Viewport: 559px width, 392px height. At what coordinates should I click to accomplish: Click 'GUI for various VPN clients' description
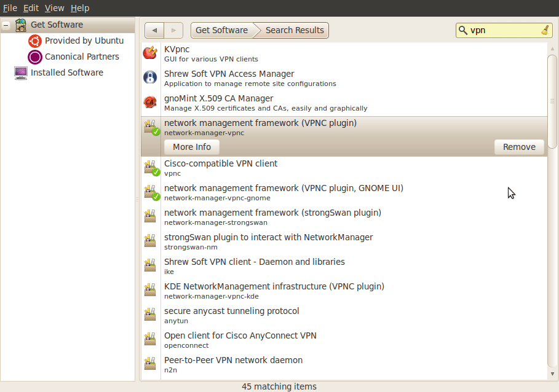[211, 59]
